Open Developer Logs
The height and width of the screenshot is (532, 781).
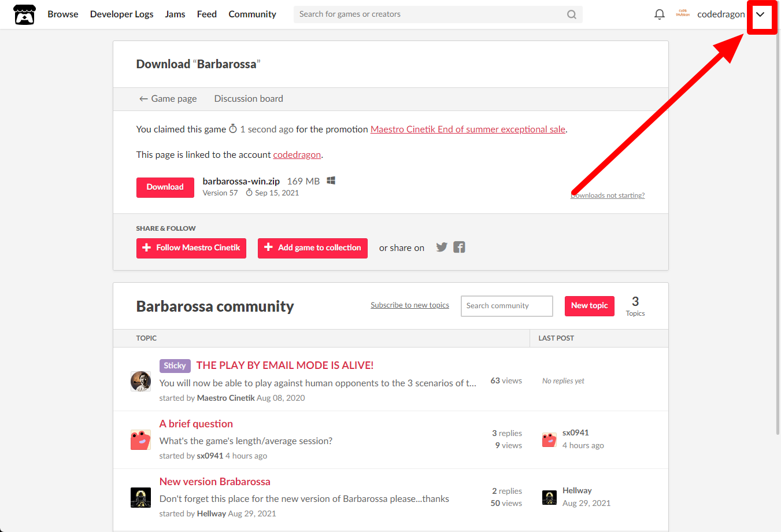(121, 14)
